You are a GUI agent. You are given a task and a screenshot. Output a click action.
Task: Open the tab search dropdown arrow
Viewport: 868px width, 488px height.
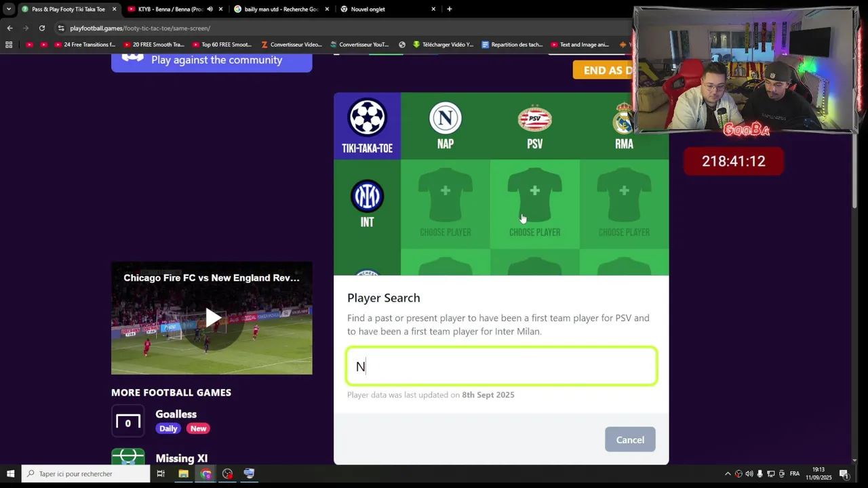pos(8,9)
